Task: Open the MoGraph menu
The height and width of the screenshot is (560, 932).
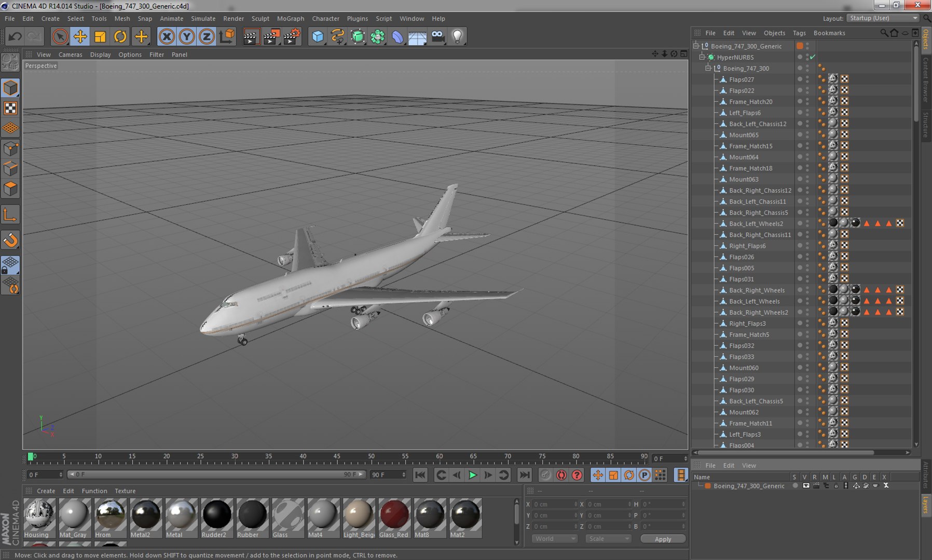Action: click(290, 18)
